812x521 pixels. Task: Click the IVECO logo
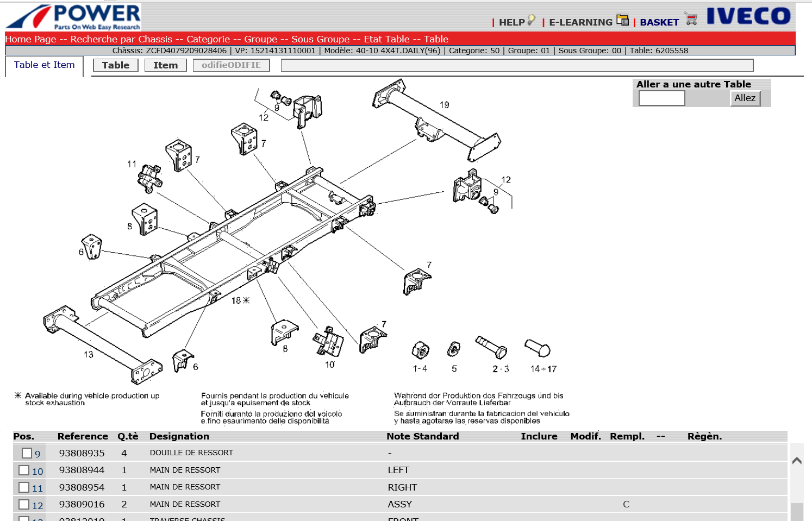[748, 16]
